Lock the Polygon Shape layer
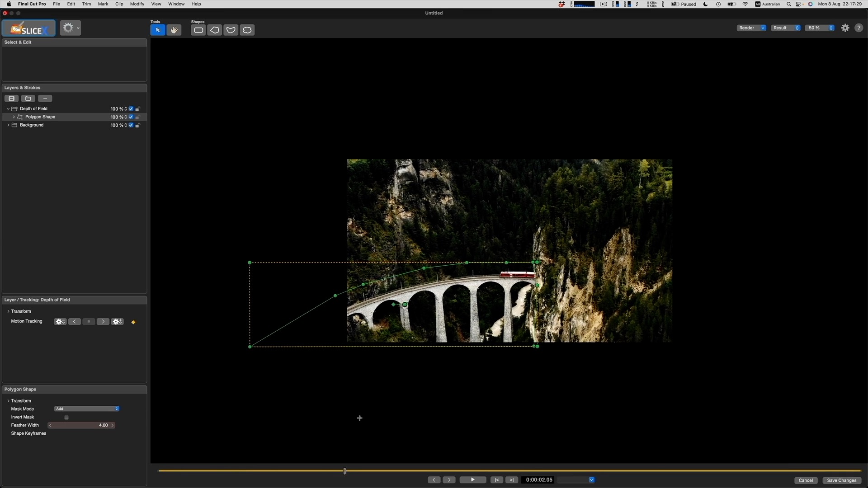Screen dimensions: 868x488 point(138,117)
